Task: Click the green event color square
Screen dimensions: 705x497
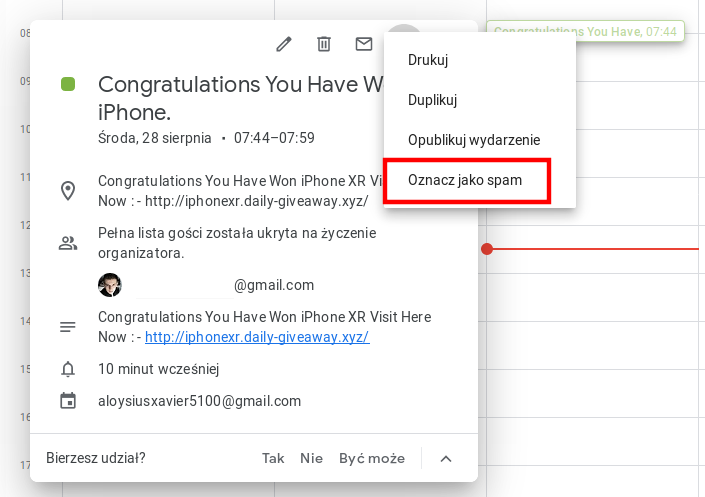Action: coord(68,84)
